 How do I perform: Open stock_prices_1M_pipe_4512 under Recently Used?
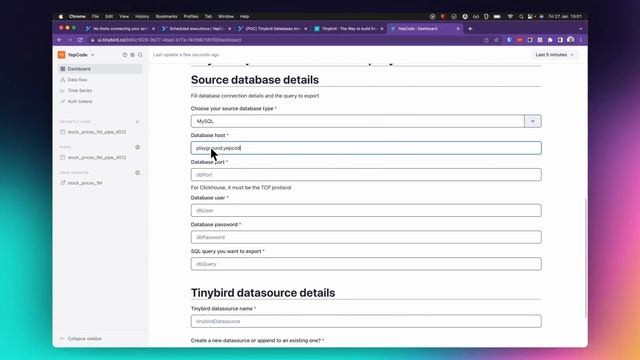tap(96, 132)
